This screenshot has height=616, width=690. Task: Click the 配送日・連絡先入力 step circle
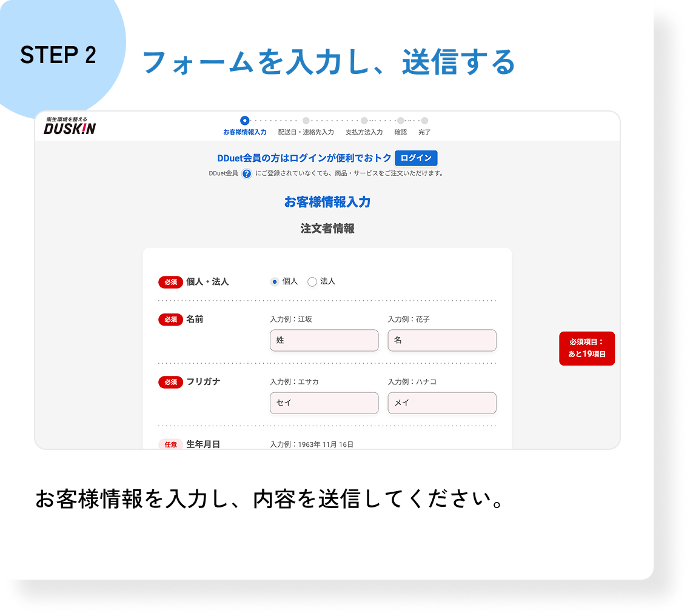pyautogui.click(x=306, y=121)
